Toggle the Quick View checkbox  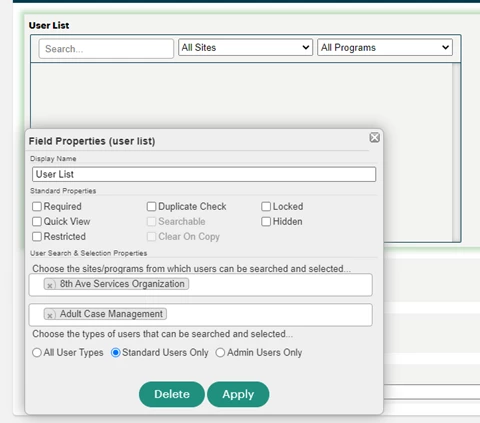(x=37, y=222)
